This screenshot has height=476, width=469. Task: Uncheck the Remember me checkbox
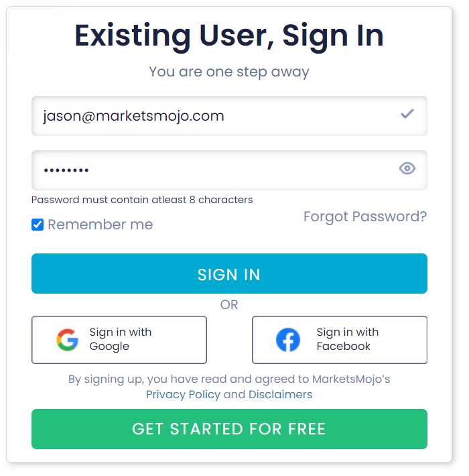point(38,225)
